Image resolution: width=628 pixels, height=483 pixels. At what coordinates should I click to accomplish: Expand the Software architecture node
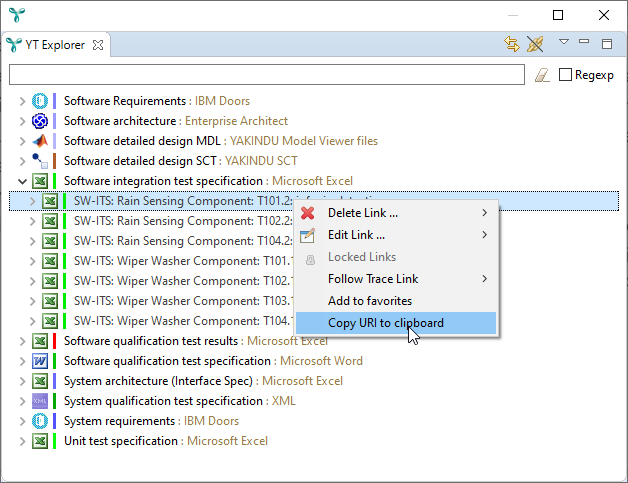pyautogui.click(x=22, y=121)
